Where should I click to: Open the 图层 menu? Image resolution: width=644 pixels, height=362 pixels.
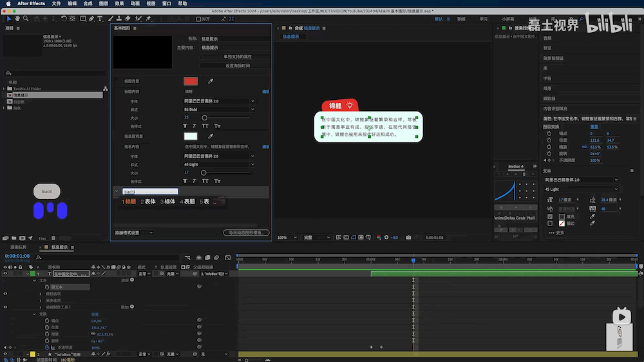104,3
